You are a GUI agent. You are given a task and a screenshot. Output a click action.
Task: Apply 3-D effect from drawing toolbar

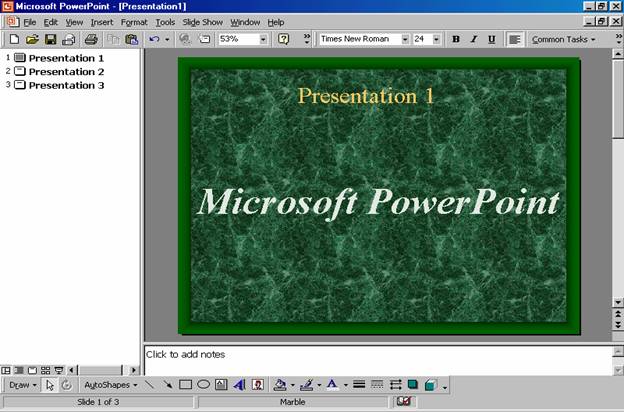tap(431, 385)
